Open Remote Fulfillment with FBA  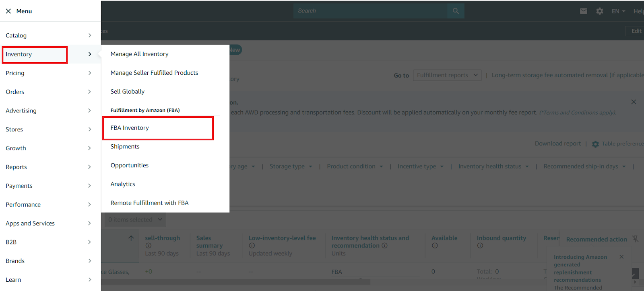[x=149, y=203]
